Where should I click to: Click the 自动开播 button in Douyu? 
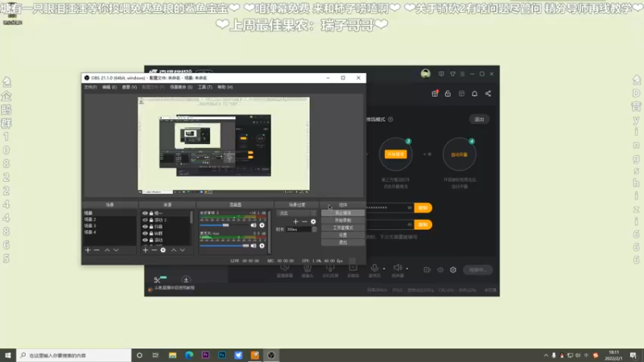459,154
